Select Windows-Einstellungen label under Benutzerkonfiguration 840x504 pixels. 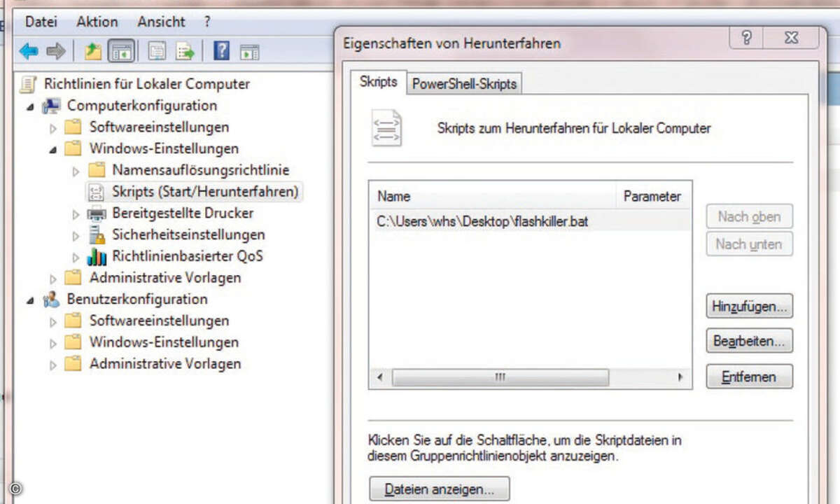tap(164, 342)
